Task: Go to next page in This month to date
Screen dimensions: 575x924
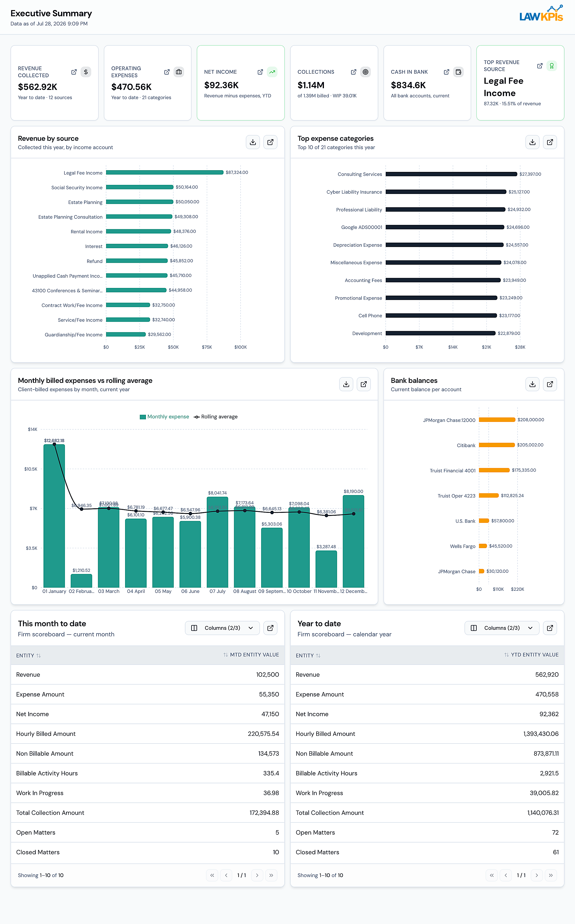Action: [x=257, y=875]
